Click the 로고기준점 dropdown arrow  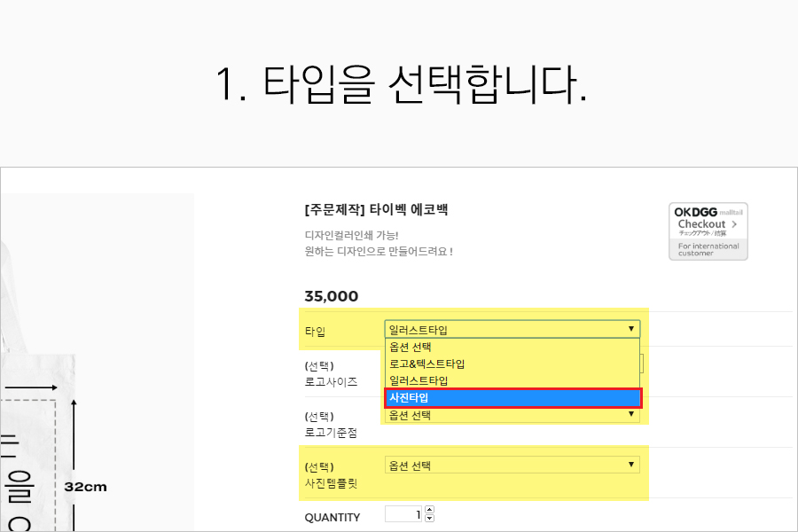631,415
